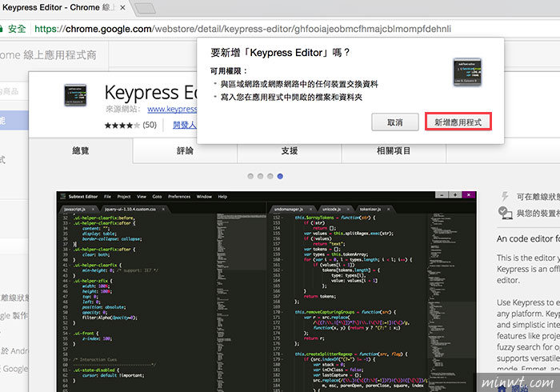The image size is (560, 392).
Task: Switch to the 評論 reviews tab
Action: tap(185, 150)
